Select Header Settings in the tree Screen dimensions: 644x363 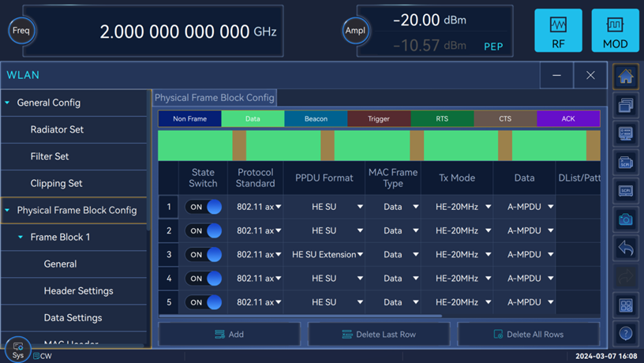click(78, 290)
